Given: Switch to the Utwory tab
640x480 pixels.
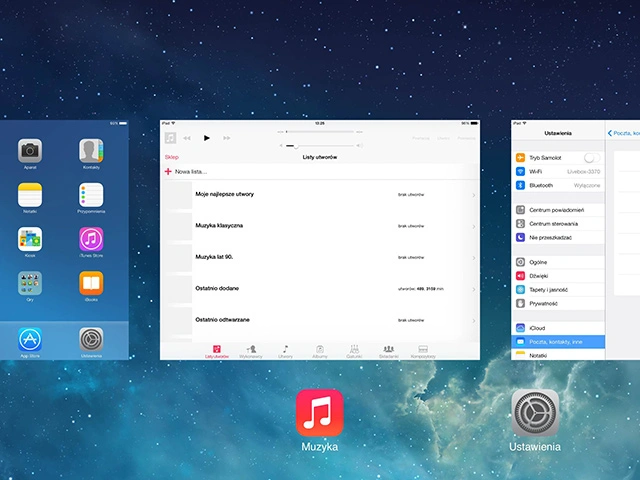Looking at the screenshot, I should point(285,351).
